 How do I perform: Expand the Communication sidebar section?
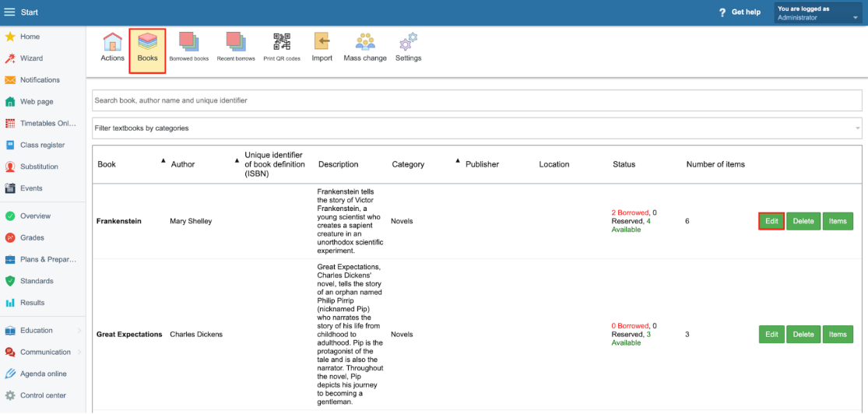click(x=43, y=352)
